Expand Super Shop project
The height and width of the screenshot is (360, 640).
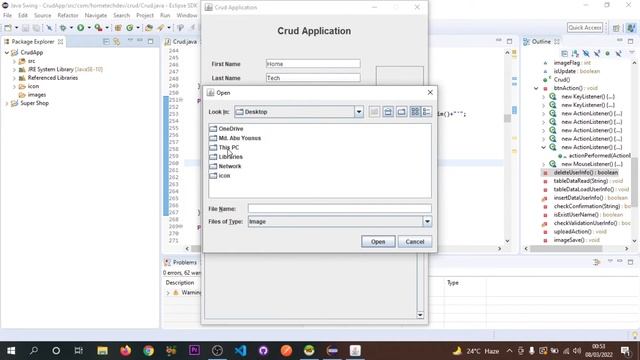tap(7, 104)
